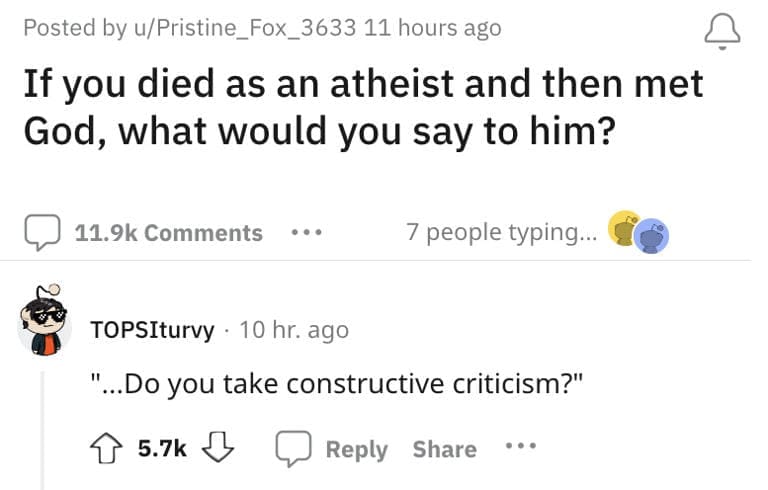
Task: Collapse the comment thread using vertical line
Action: (43, 430)
